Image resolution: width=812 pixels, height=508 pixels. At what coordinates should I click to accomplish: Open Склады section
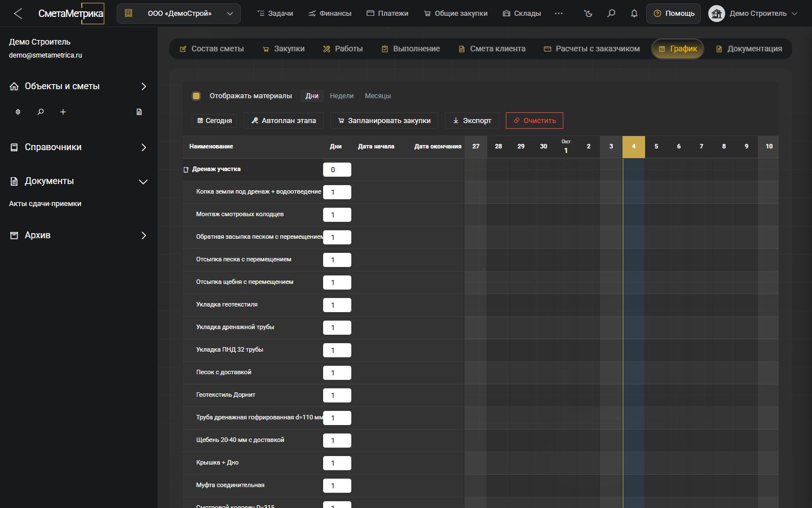point(522,14)
